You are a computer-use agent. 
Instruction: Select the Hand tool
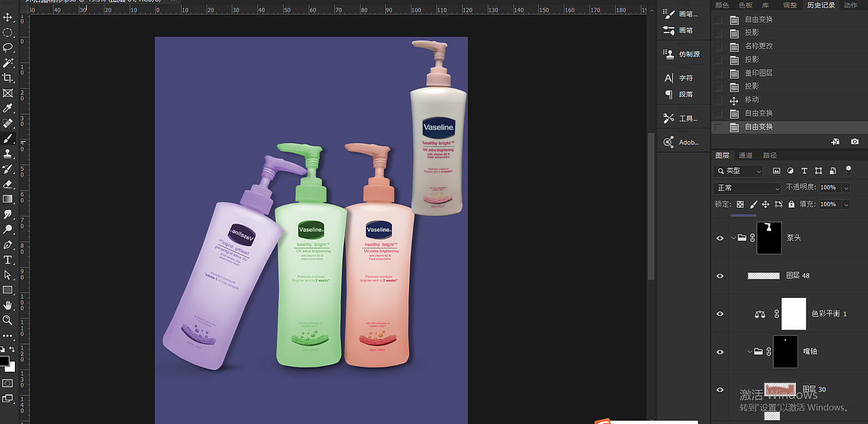click(8, 305)
